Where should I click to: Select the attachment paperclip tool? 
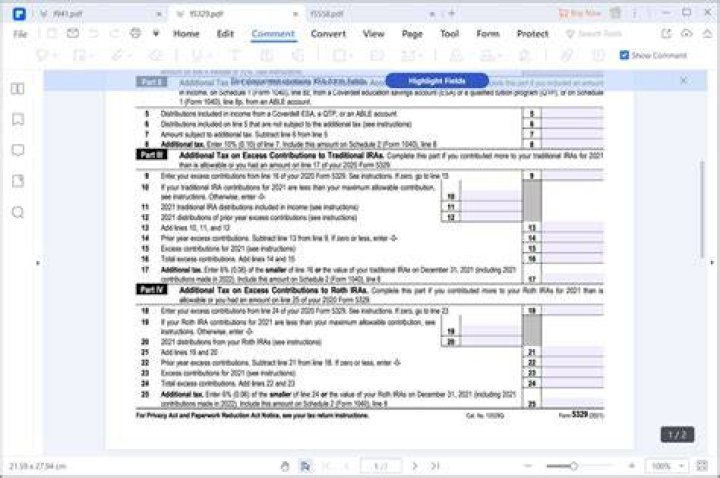567,55
